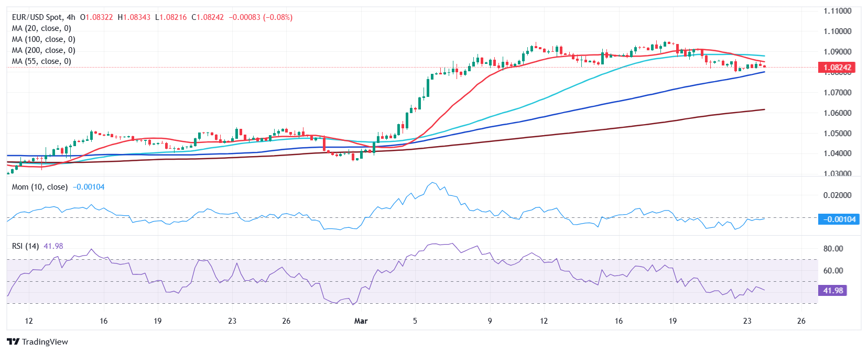Click the 0.02000 label on the momentum scale
Viewport: 868px width, 353px height.
(x=837, y=195)
